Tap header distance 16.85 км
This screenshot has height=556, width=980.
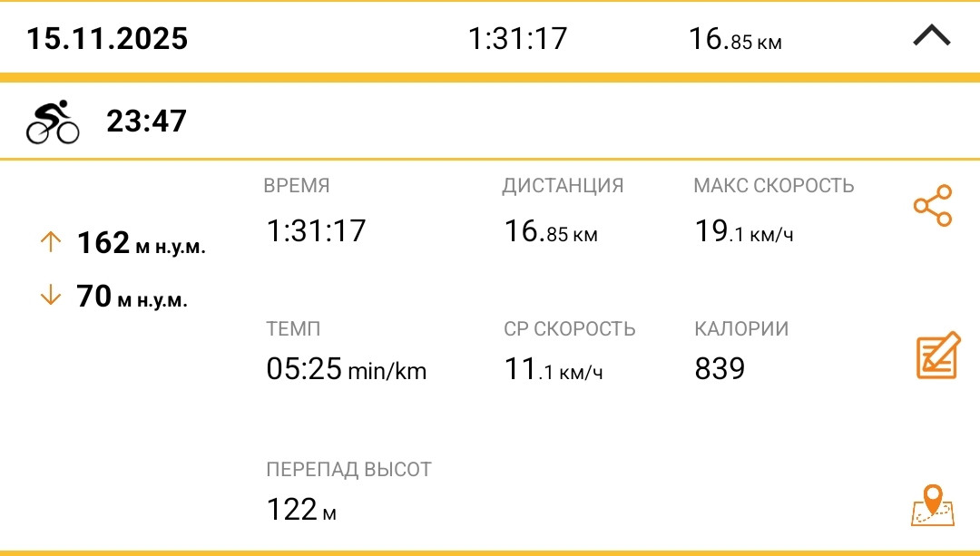tap(735, 39)
